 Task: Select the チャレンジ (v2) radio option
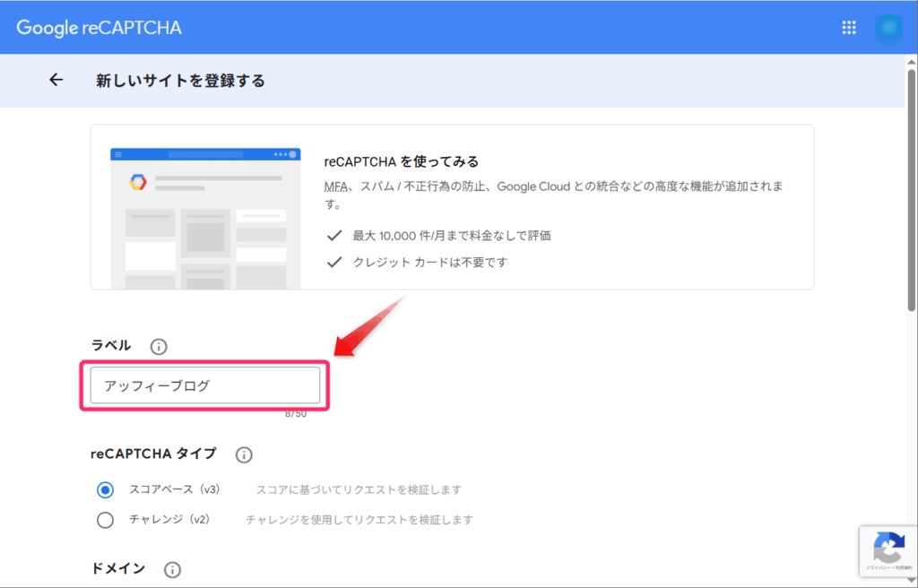[x=106, y=520]
